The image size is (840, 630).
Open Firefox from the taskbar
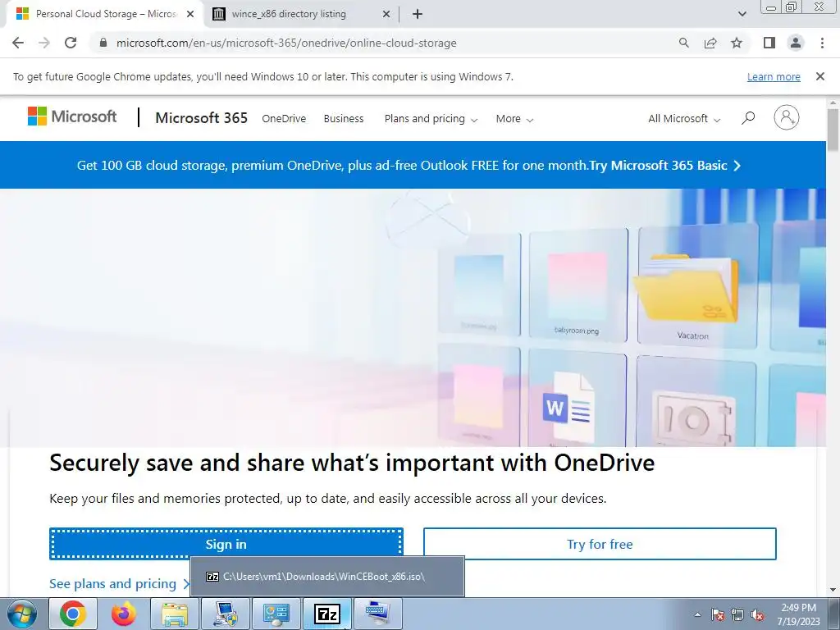tap(124, 614)
